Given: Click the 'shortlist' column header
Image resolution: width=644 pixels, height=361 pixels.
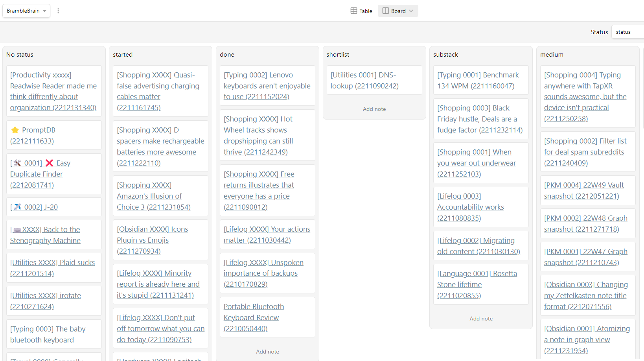Looking at the screenshot, I should (338, 54).
